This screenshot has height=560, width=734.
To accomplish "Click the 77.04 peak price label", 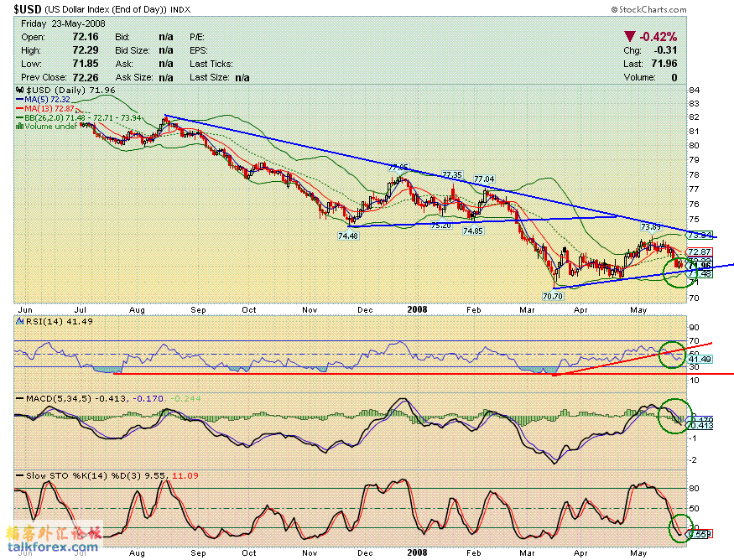I will (x=484, y=179).
